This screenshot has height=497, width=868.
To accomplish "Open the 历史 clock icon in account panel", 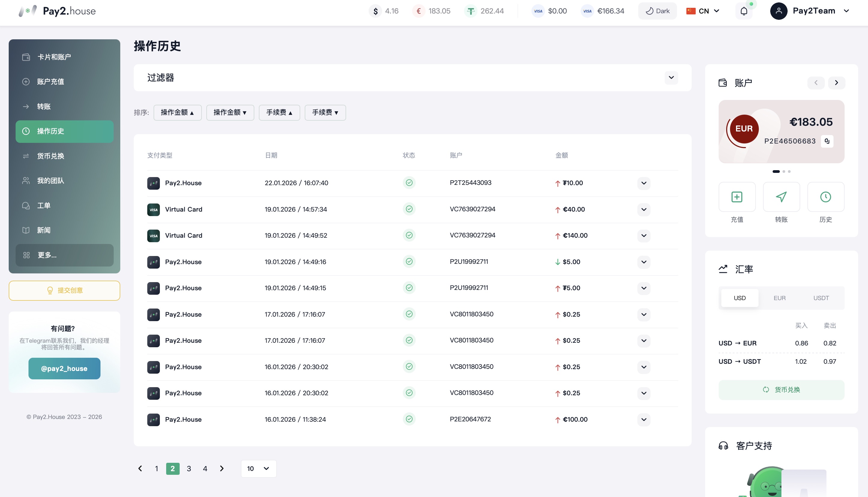I will tap(825, 197).
